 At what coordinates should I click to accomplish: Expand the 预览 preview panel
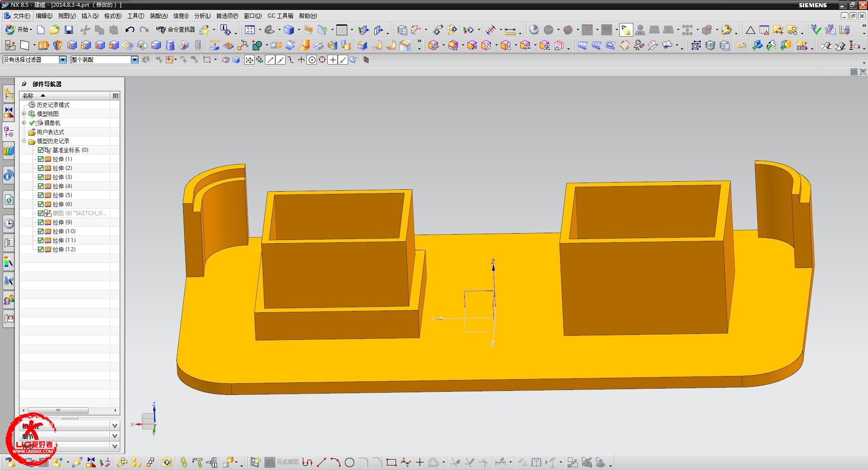click(x=115, y=446)
